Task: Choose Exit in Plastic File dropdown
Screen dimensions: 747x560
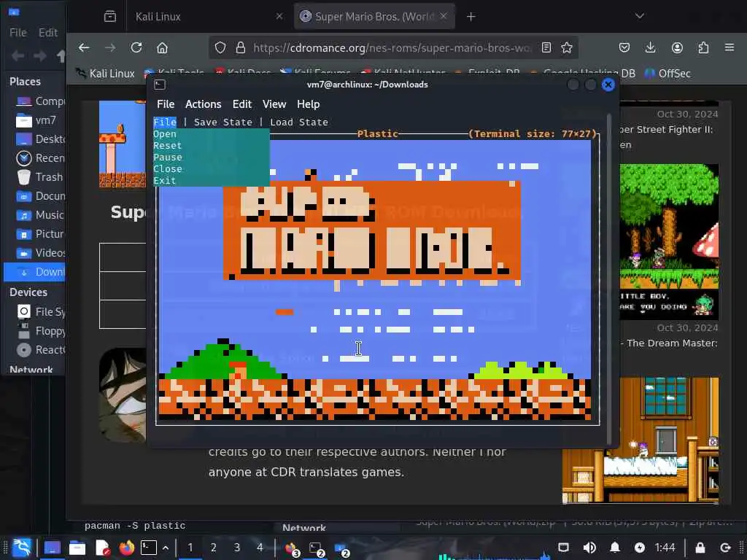Action: click(x=165, y=181)
